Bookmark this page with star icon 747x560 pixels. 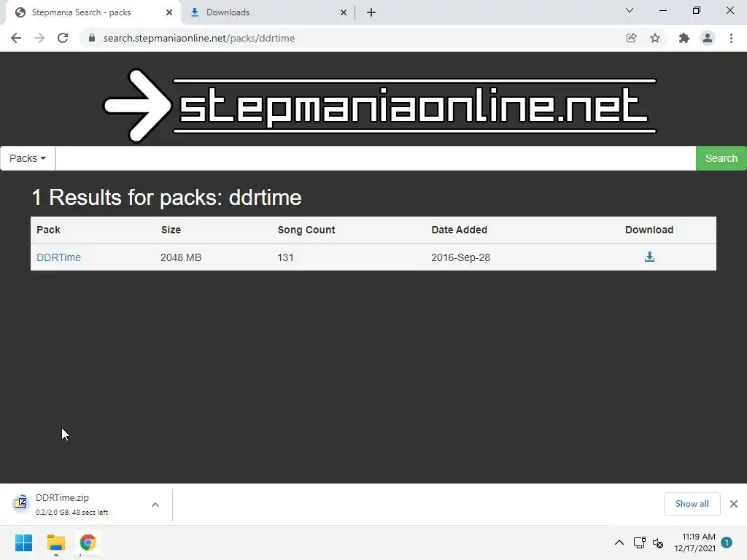click(655, 38)
